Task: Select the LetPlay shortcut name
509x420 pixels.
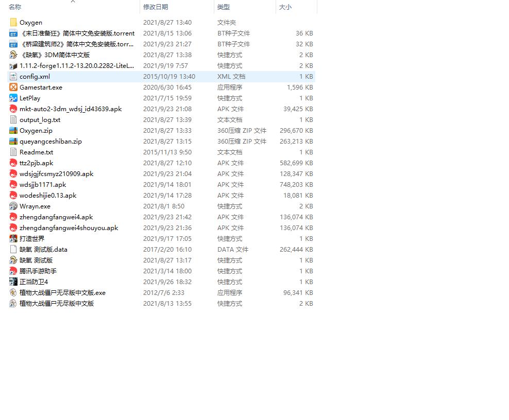Action: (x=30, y=98)
